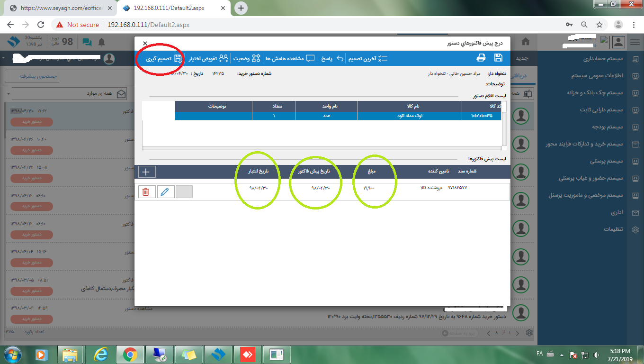Add a new pre-invoice with plus icon

point(146,172)
